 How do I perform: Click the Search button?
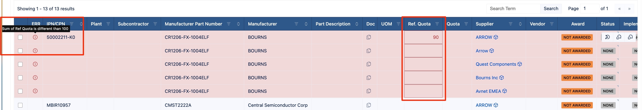pyautogui.click(x=551, y=8)
